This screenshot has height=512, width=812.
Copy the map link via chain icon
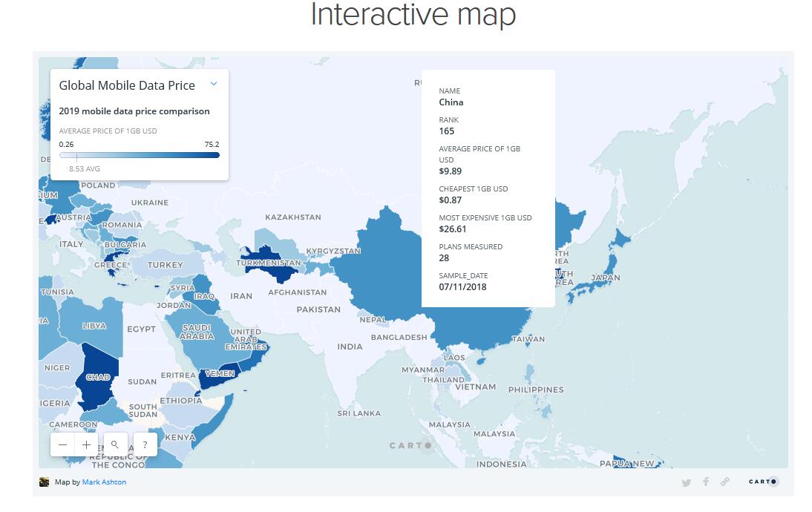725,482
